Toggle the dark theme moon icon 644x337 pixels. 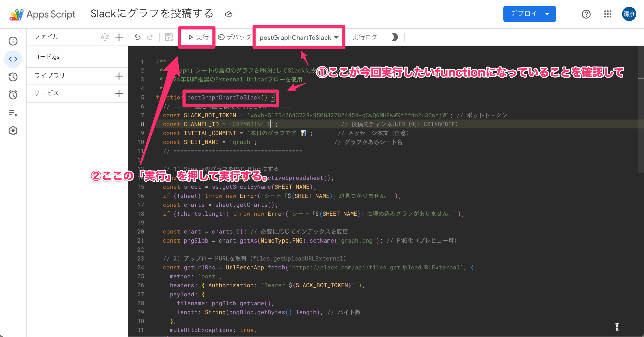coord(395,37)
